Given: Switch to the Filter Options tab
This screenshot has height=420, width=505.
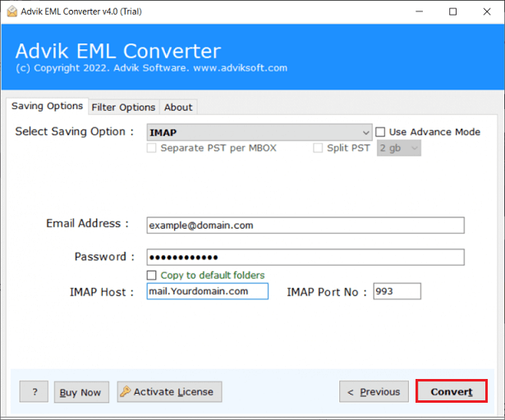Looking at the screenshot, I should tap(123, 107).
